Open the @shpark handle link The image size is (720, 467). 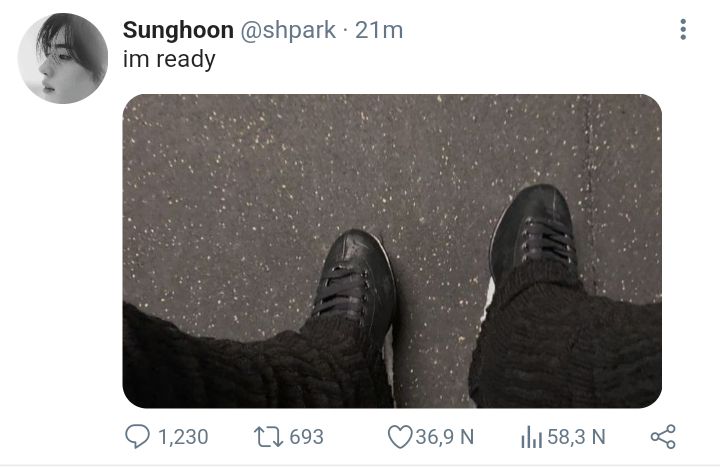288,31
